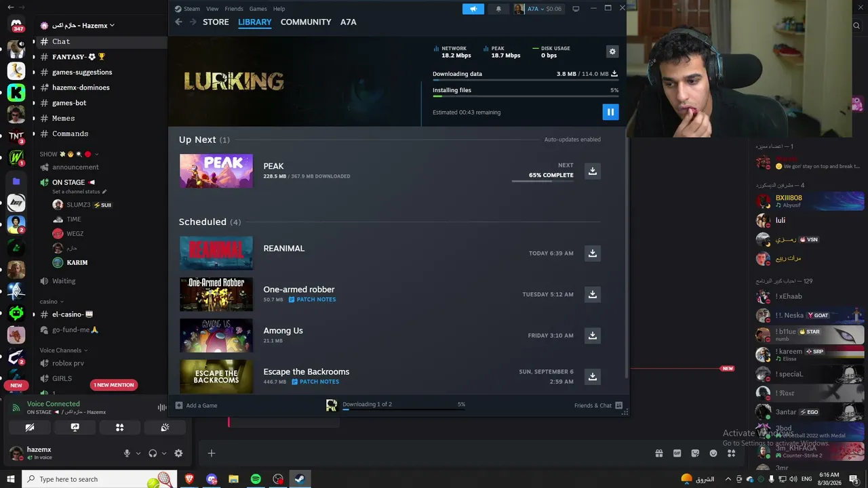Go back in Steam navigation
The image size is (868, 488).
pyautogui.click(x=178, y=22)
